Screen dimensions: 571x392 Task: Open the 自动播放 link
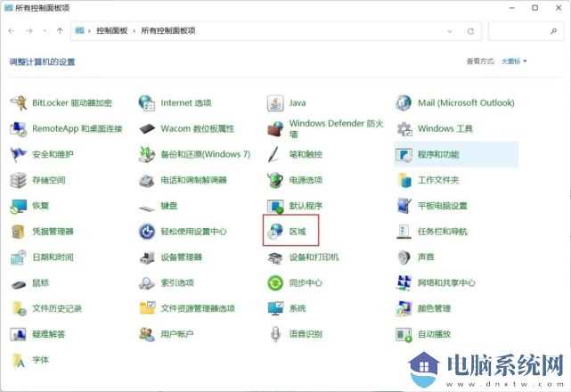[x=434, y=334]
